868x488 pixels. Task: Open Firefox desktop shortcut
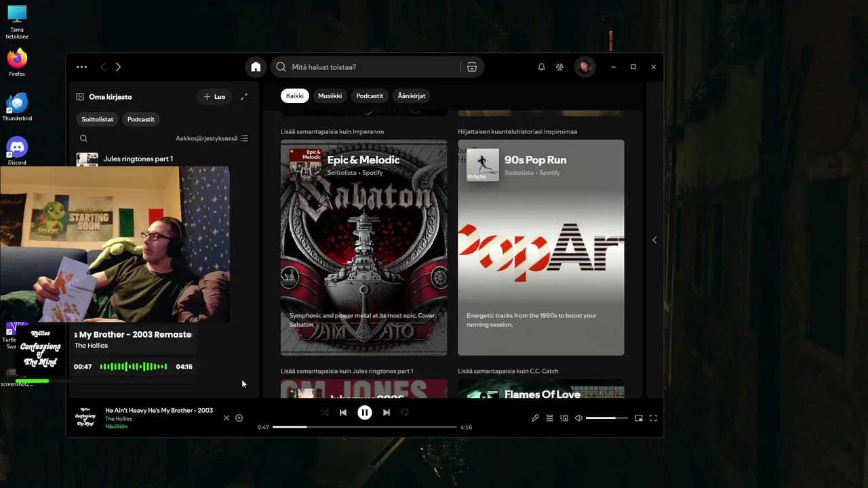(x=17, y=62)
